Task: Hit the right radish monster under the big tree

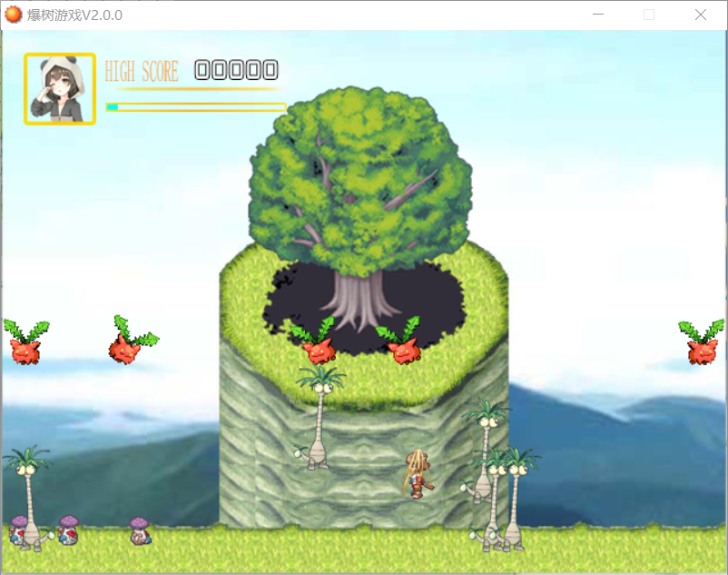Action: point(399,340)
